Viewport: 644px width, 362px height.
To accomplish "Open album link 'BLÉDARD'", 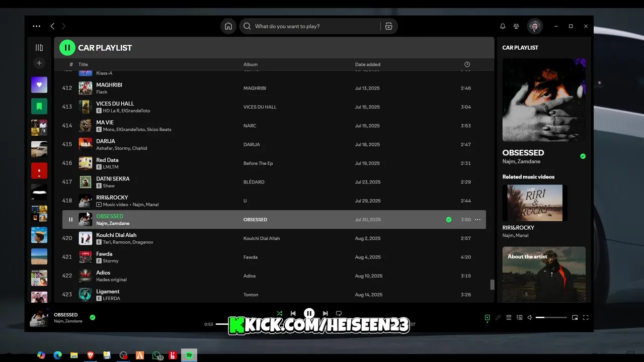I will (254, 182).
